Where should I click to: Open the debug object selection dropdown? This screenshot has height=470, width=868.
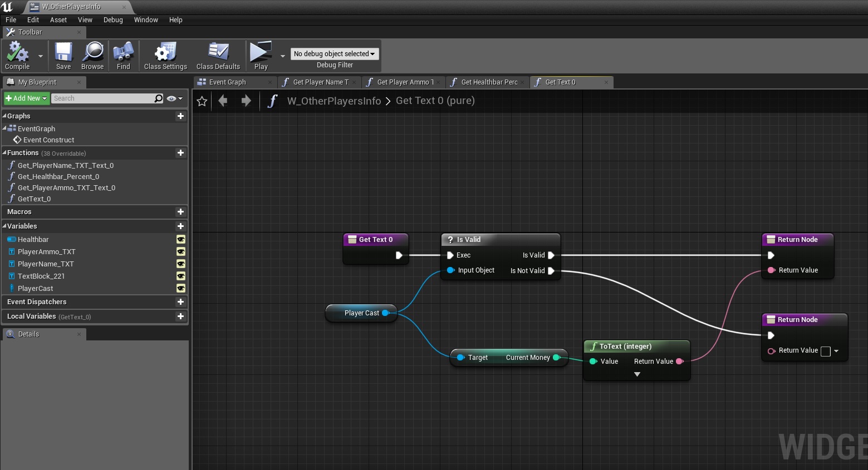[334, 54]
